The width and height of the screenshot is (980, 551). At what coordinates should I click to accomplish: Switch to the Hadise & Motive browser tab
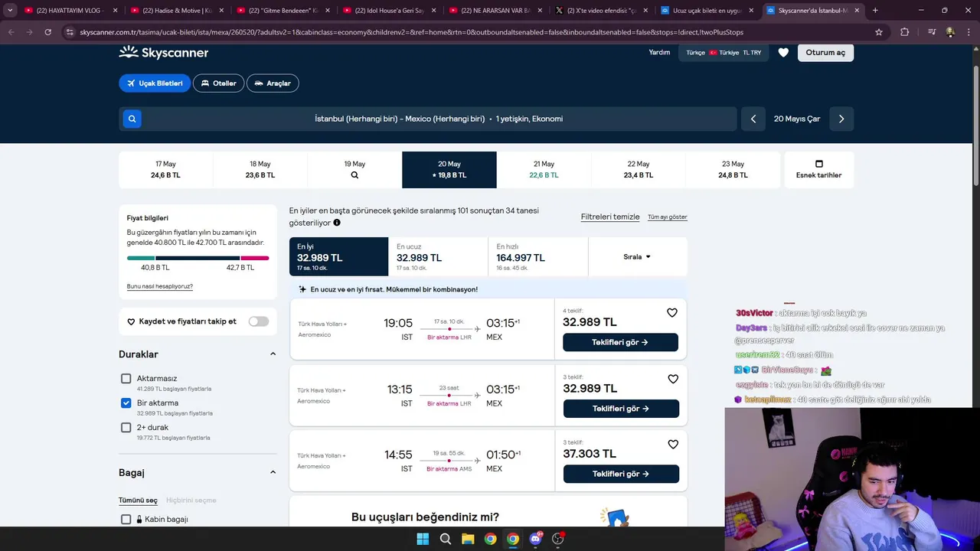pos(176,11)
